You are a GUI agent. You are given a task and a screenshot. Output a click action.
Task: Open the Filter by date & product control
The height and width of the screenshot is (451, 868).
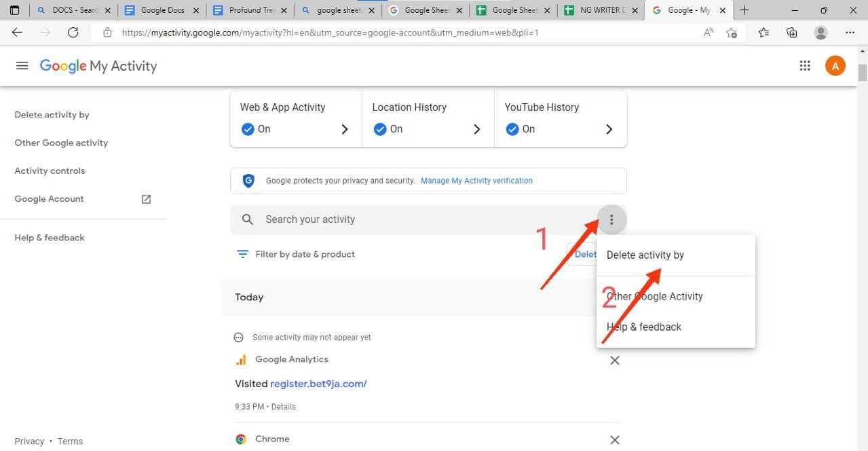coord(296,253)
